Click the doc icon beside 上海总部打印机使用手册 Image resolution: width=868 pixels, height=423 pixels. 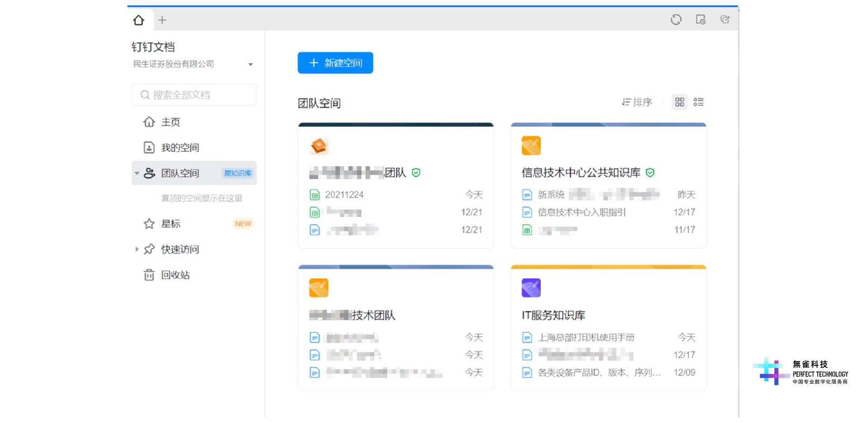tap(527, 338)
